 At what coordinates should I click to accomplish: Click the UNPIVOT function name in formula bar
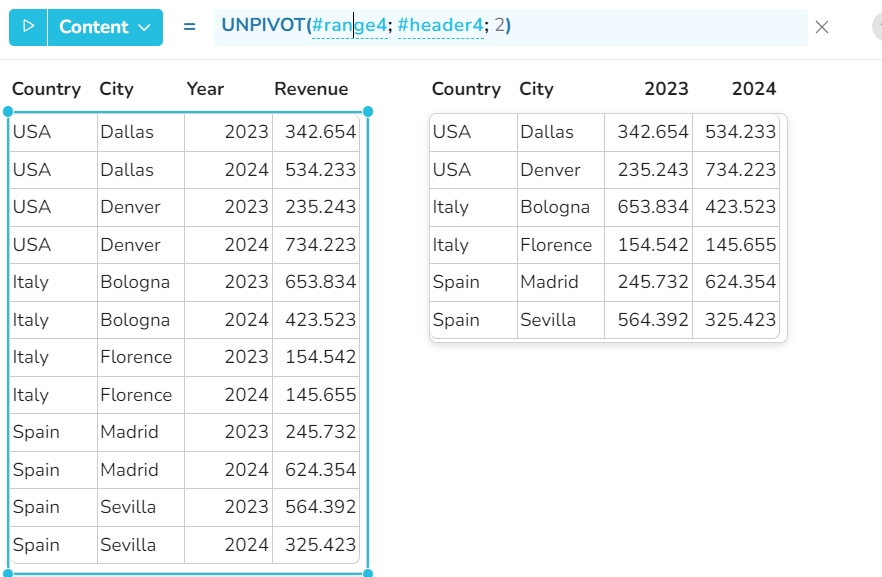262,25
